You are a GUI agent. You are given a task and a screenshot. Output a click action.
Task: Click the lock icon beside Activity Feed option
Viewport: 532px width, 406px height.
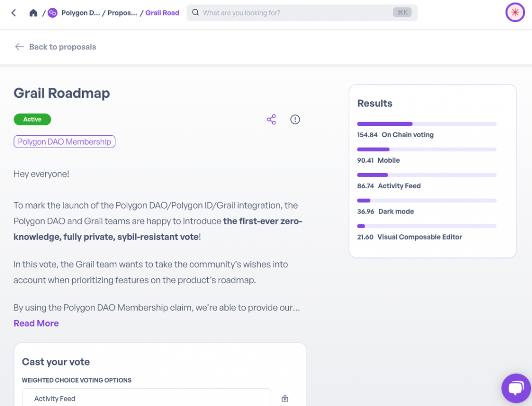285,399
